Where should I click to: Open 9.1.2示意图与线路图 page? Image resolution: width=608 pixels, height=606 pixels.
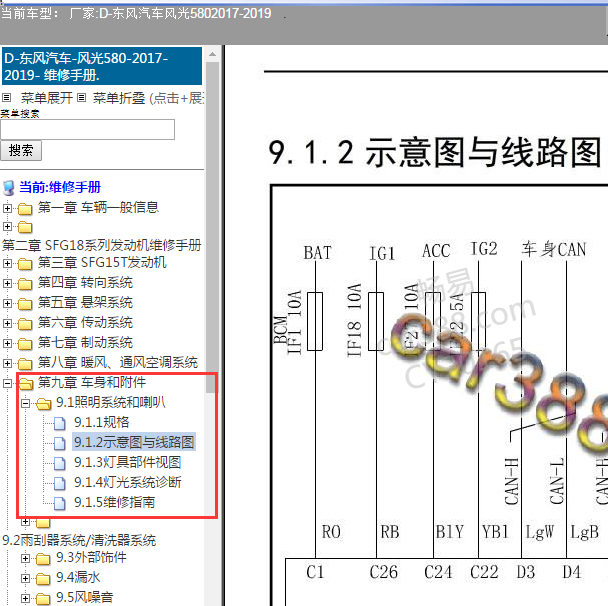(134, 442)
